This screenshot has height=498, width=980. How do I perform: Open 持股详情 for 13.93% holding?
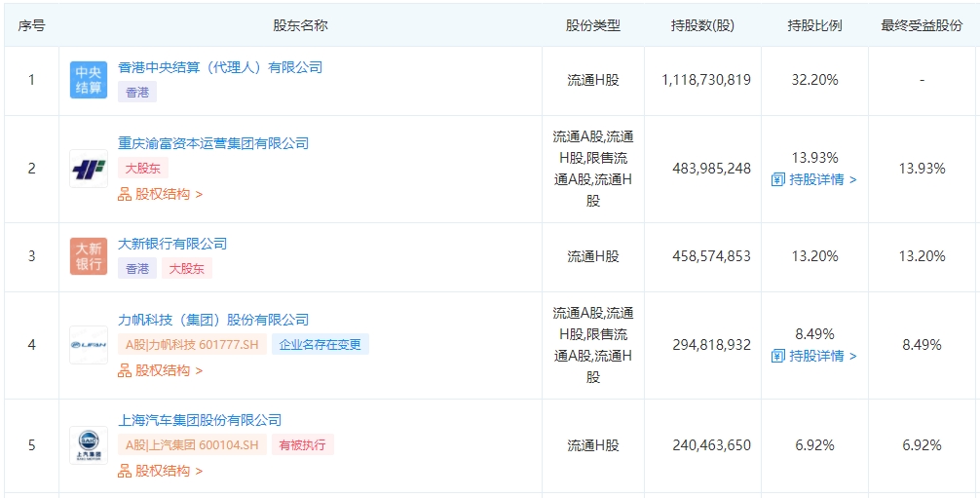pos(813,180)
